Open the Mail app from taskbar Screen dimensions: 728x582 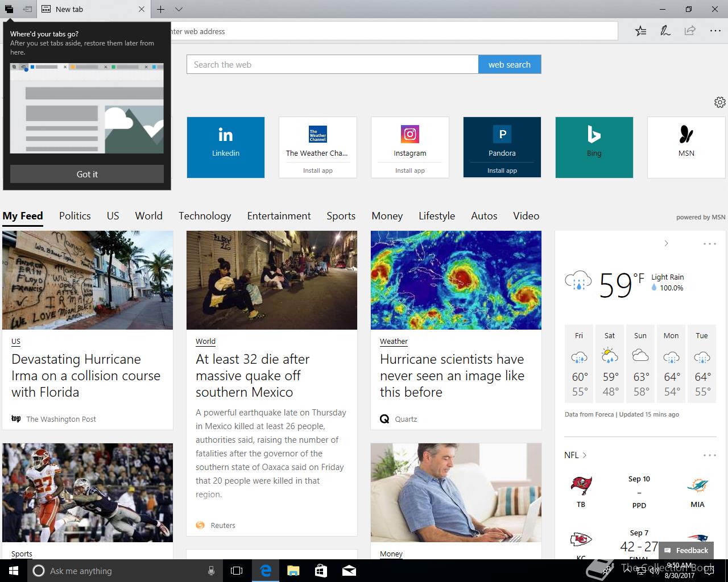349,571
